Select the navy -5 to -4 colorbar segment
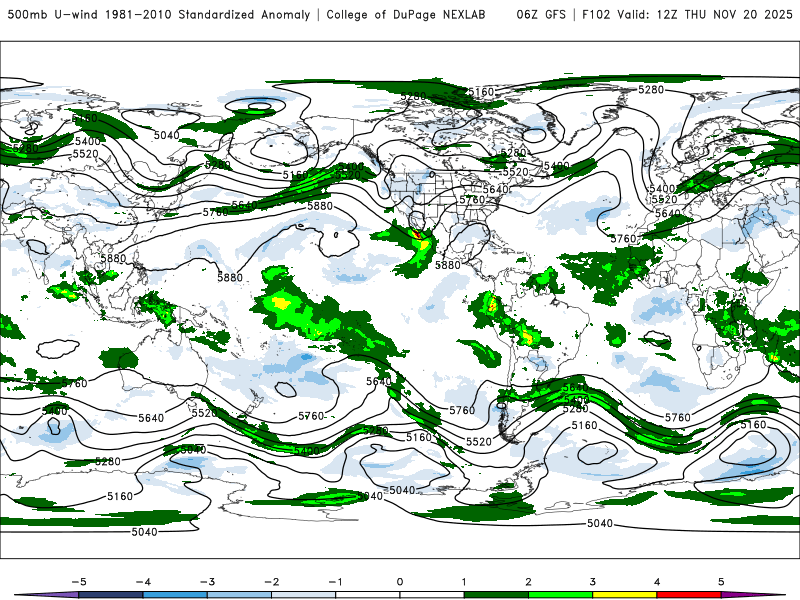 point(111,595)
